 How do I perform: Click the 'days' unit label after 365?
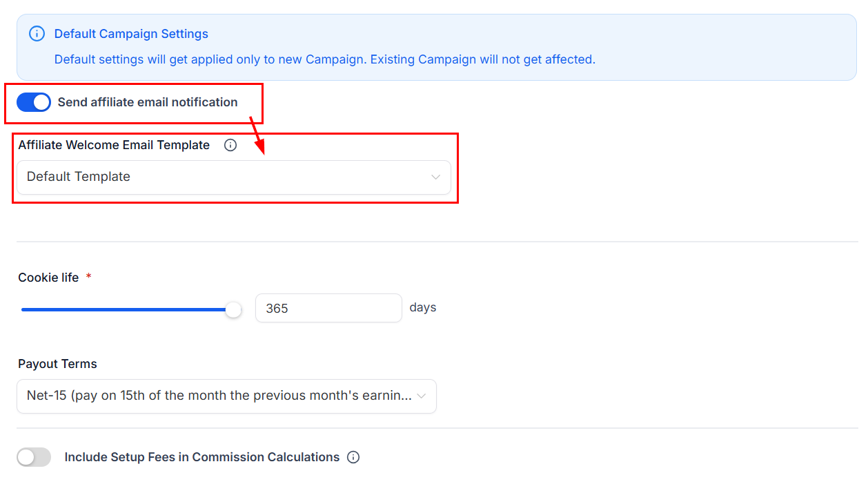(422, 307)
